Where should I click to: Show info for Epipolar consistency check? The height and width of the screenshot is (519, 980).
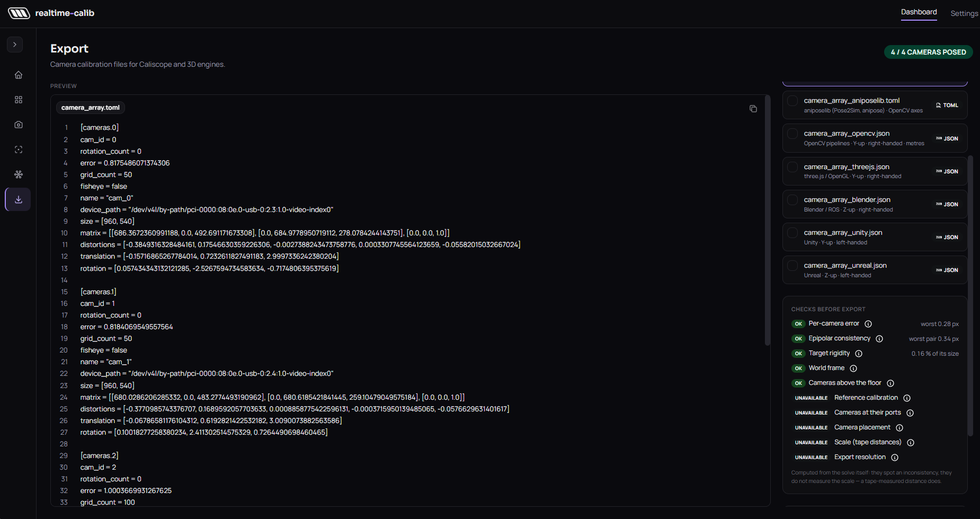pos(879,339)
